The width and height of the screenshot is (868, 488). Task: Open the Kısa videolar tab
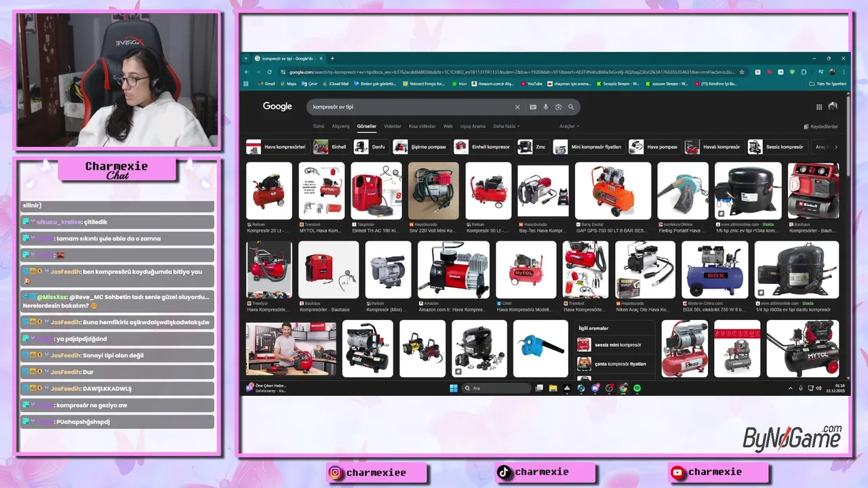click(x=422, y=126)
